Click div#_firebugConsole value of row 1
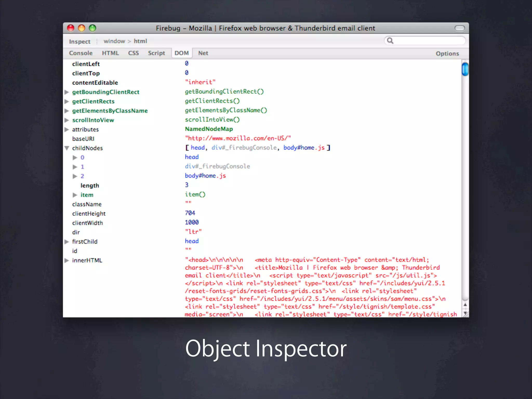 (217, 166)
